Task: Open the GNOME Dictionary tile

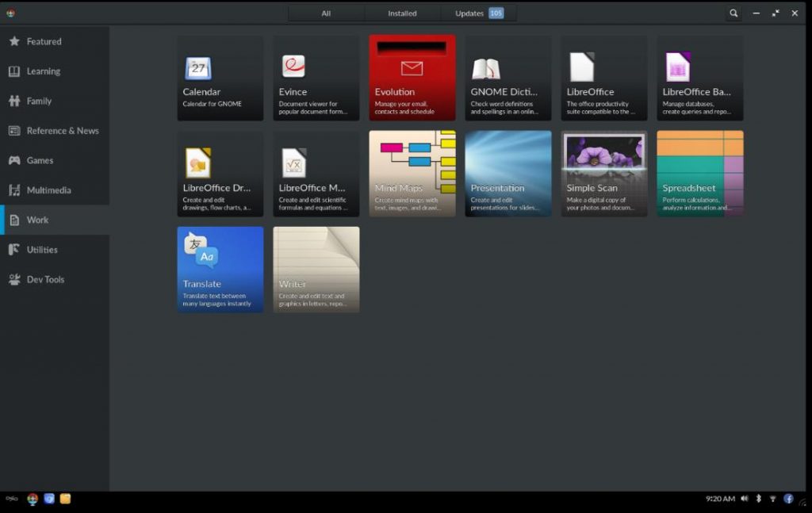Action: (508, 78)
